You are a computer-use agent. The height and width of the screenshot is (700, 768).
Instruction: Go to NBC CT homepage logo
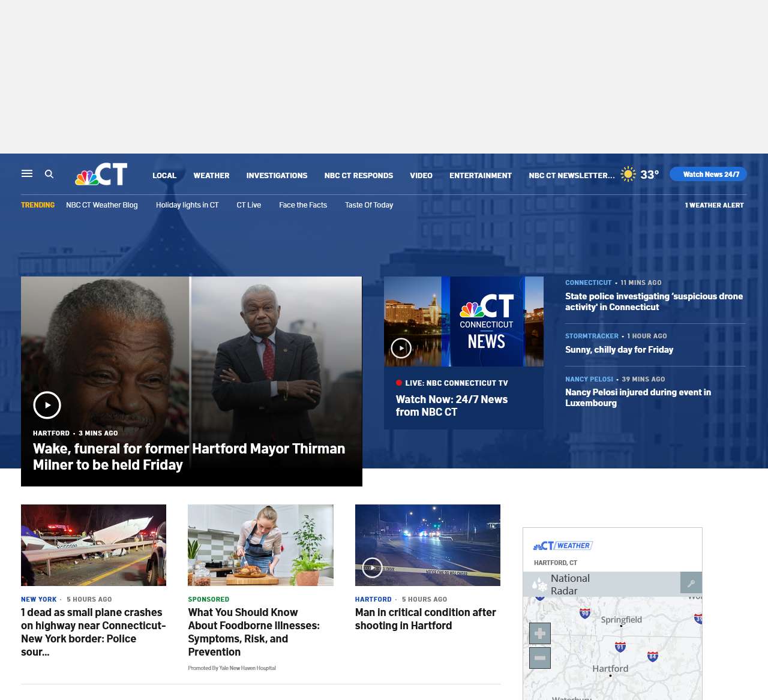tap(101, 175)
